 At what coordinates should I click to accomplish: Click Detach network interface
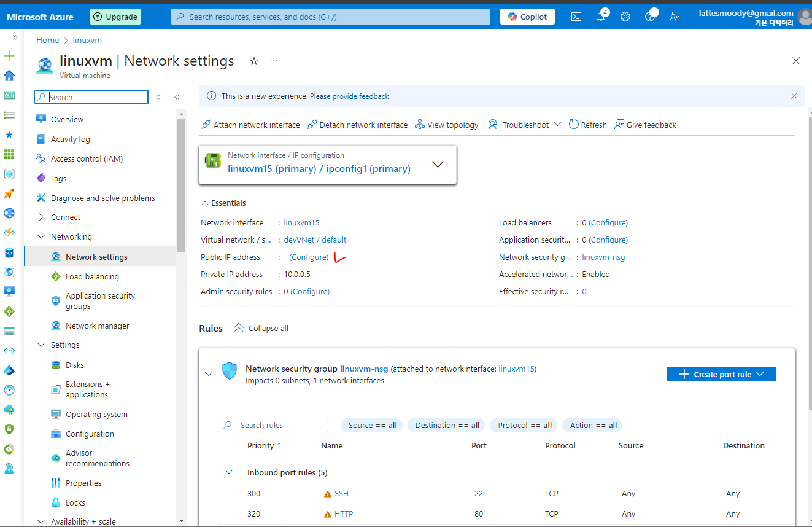tap(357, 125)
